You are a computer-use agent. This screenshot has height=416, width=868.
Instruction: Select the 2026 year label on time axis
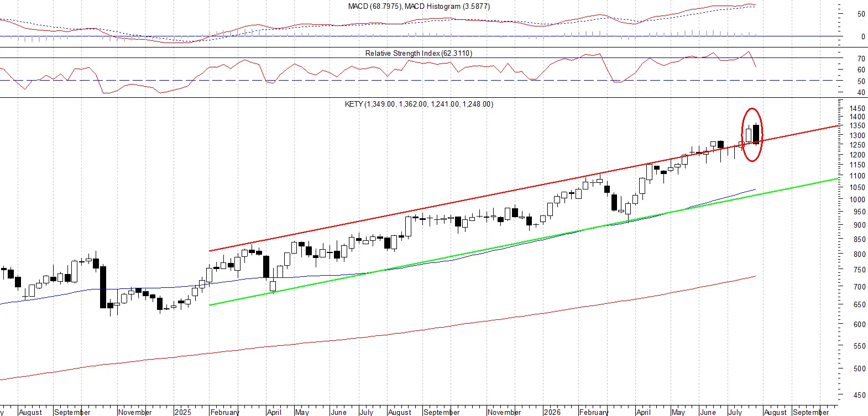tap(552, 412)
